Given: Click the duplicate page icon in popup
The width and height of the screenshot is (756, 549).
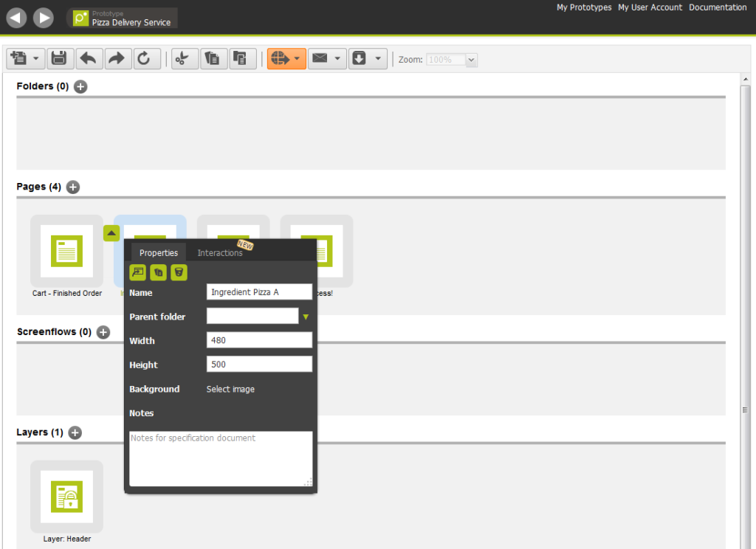Looking at the screenshot, I should tap(158, 272).
